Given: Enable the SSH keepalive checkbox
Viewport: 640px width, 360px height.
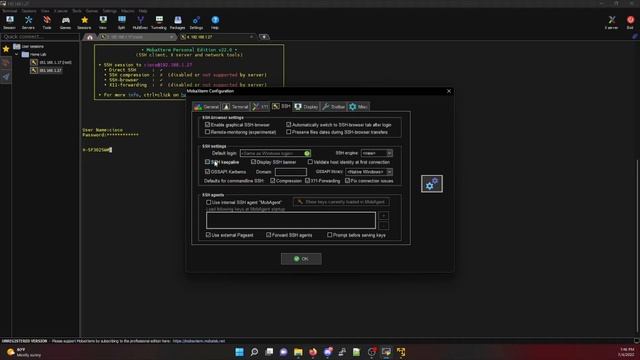Looking at the screenshot, I should tap(207, 162).
